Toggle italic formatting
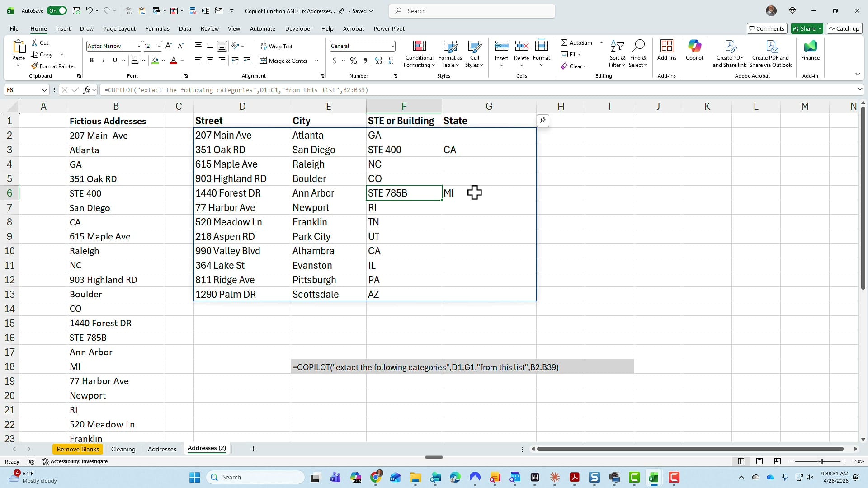The width and height of the screenshot is (868, 488). point(103,60)
